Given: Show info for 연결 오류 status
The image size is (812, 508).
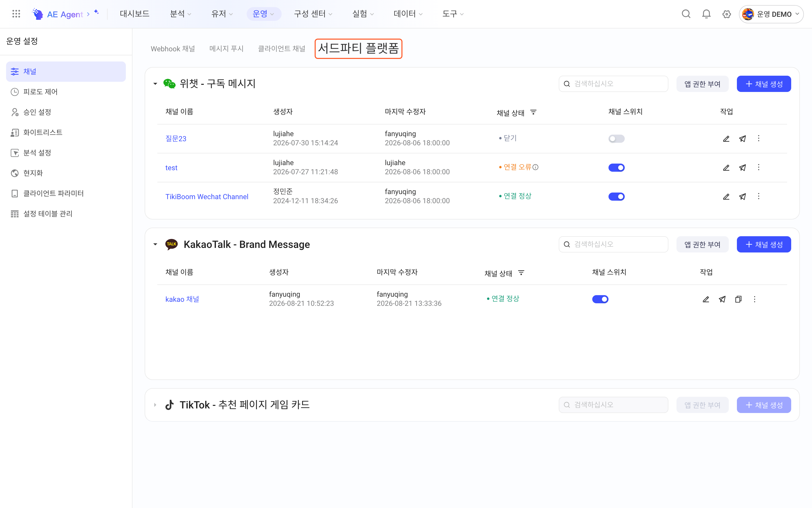Looking at the screenshot, I should 535,167.
